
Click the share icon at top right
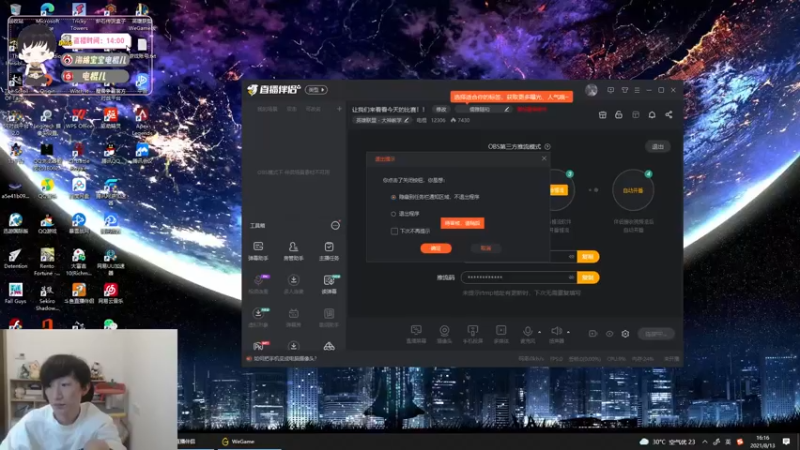click(x=668, y=115)
